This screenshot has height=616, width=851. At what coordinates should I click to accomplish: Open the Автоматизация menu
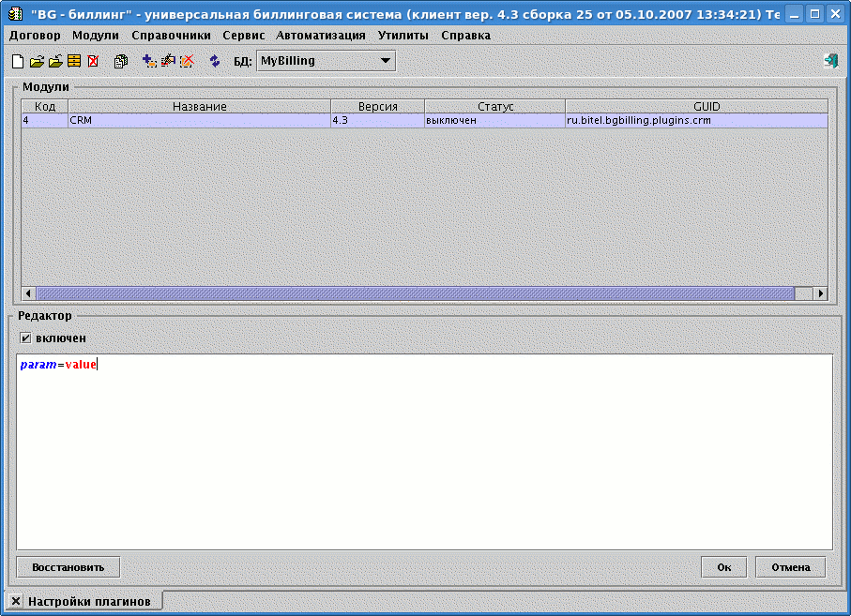[x=321, y=35]
